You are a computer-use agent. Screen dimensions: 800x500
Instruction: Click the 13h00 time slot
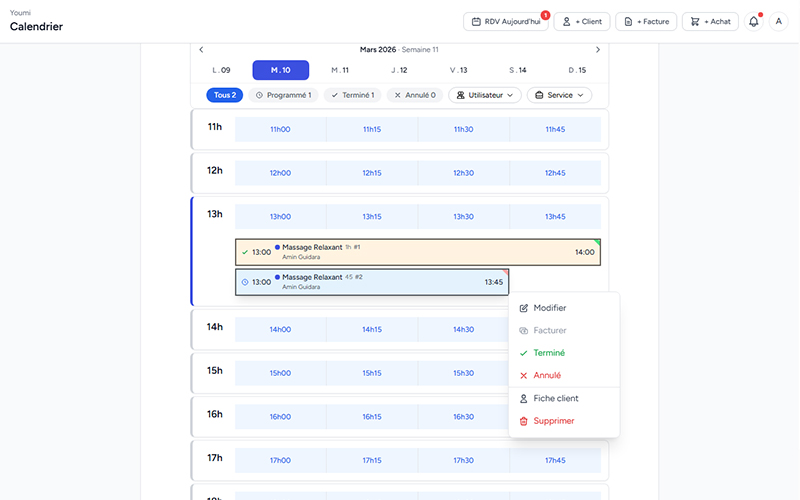pos(280,216)
